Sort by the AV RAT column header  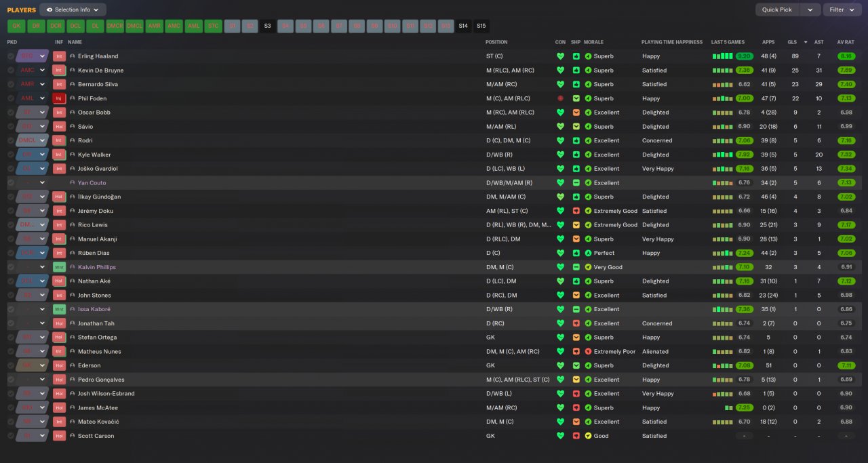pyautogui.click(x=846, y=42)
